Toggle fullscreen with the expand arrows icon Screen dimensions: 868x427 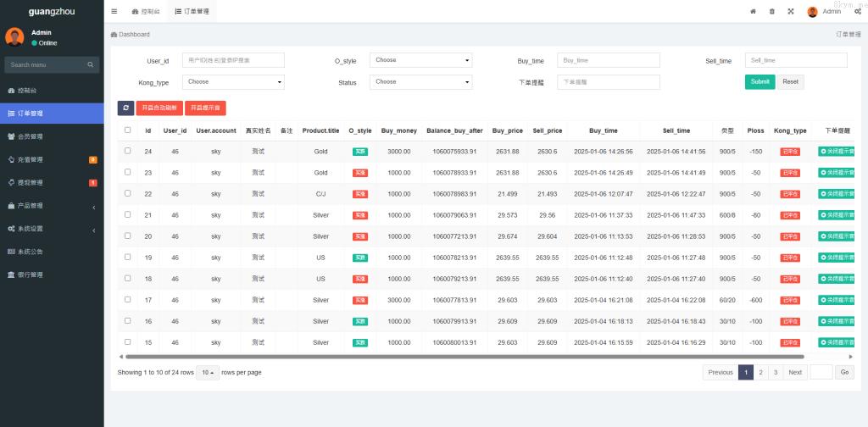791,11
